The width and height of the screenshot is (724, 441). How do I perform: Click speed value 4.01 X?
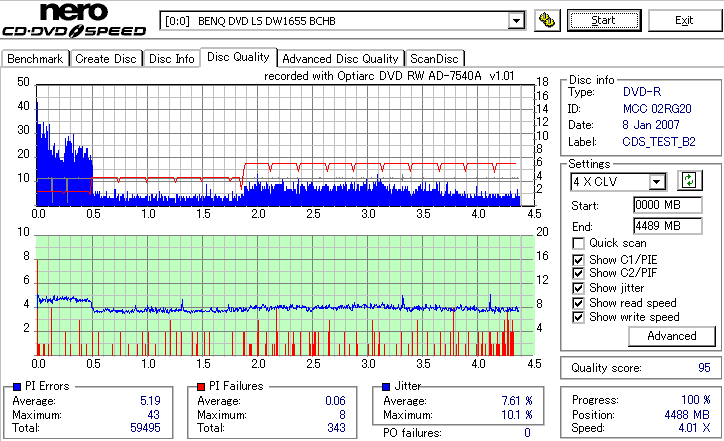[694, 428]
